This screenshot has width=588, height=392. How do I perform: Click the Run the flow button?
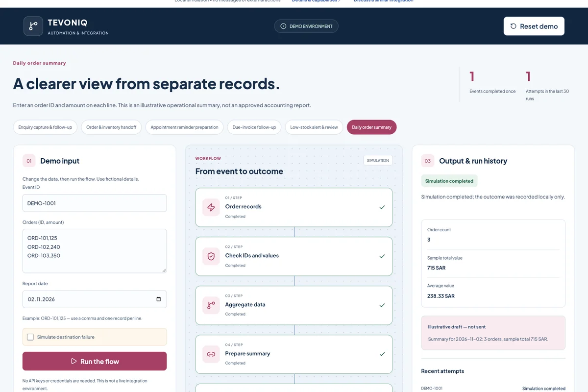point(95,361)
